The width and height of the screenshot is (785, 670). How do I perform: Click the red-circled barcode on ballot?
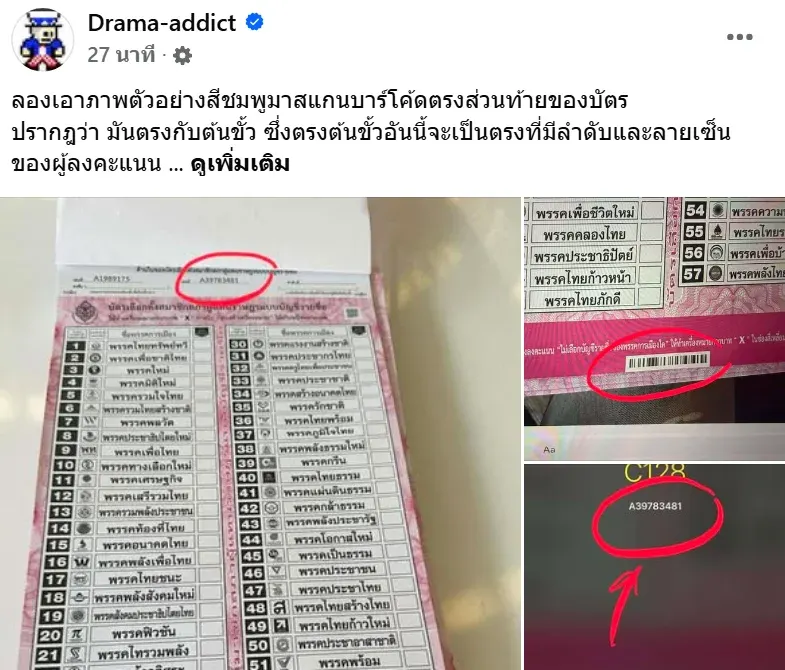pos(668,361)
